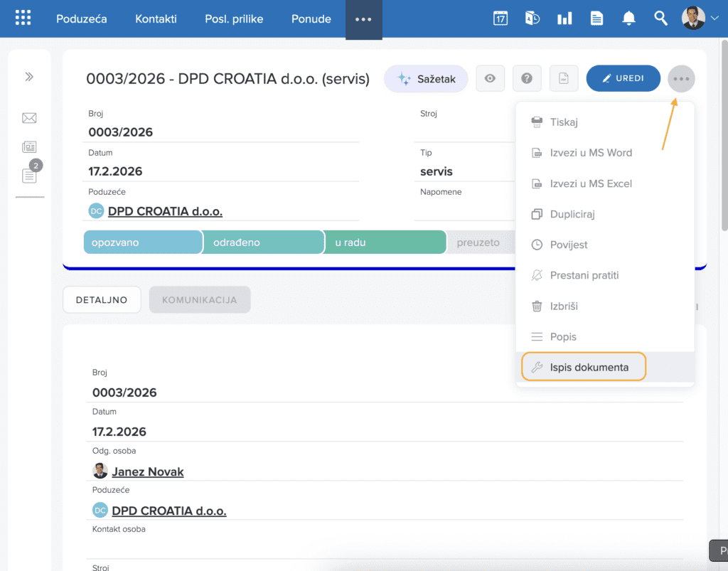Image resolution: width=728 pixels, height=571 pixels.
Task: Click the printer icon beside Tiskaj
Action: [537, 122]
